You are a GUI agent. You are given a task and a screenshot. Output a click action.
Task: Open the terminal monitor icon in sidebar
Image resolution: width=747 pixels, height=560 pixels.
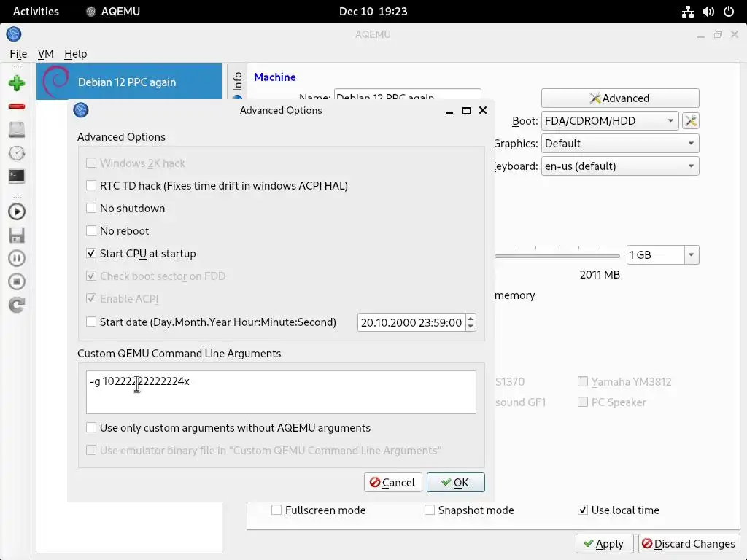point(17,176)
